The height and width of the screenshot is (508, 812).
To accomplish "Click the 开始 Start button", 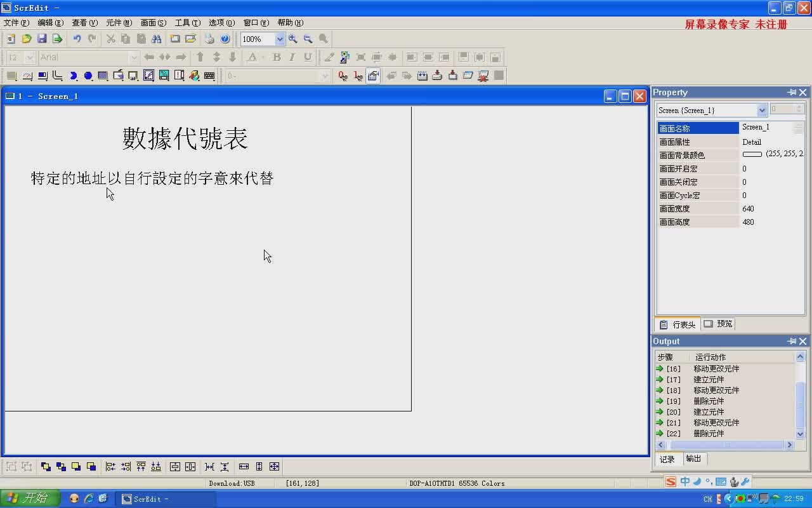I will [29, 498].
